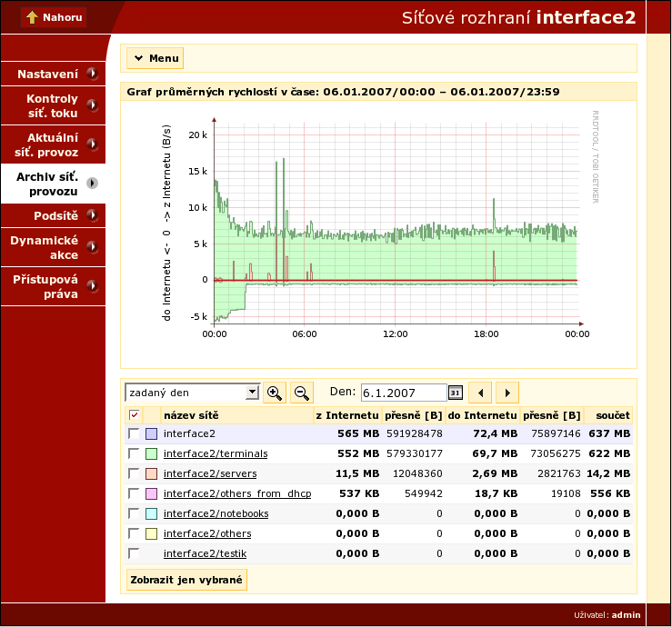Viewport: 672px width, 627px height.
Task: Click the zoom in magnifier icon
Action: [x=275, y=393]
